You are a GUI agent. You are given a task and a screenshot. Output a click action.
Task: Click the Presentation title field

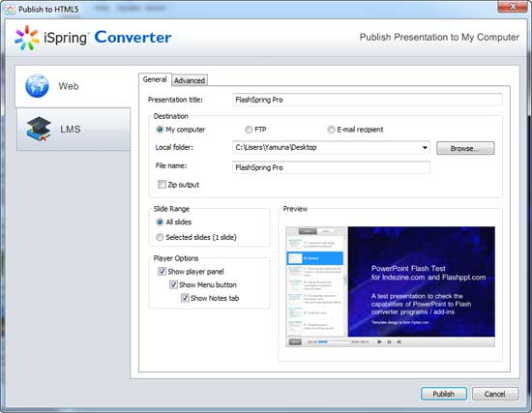pos(368,100)
